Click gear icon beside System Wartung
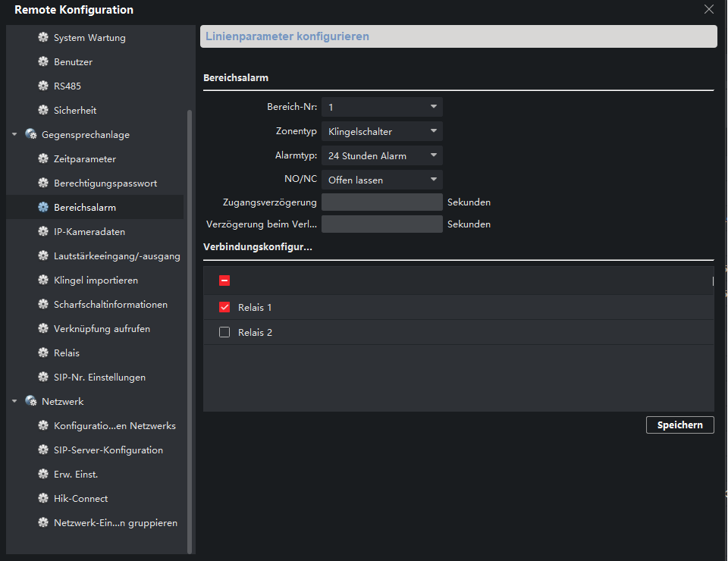The image size is (728, 561). [x=43, y=37]
